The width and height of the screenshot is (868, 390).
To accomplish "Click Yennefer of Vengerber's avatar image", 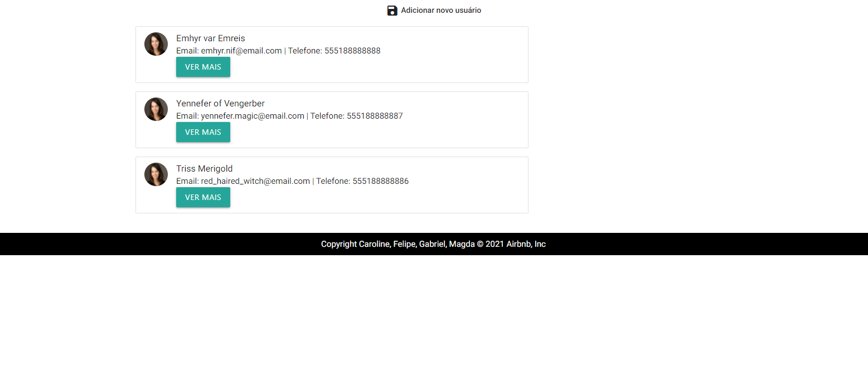I will click(x=156, y=109).
